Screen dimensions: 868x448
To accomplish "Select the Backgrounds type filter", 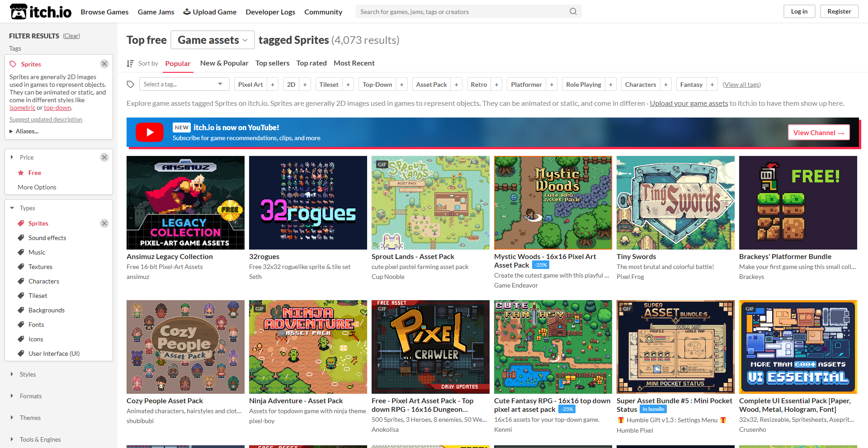I will (46, 310).
